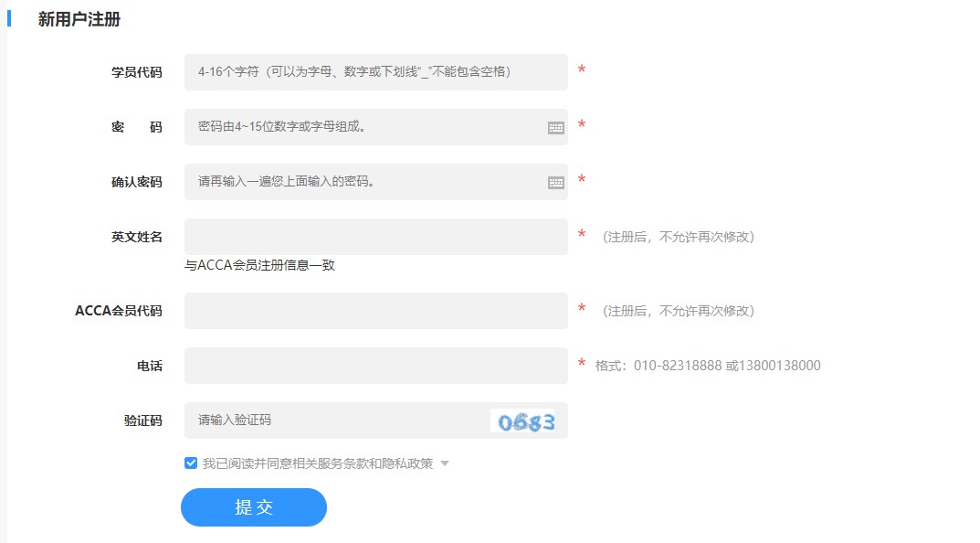
Task: Click the 英文姓名 field label
Action: click(x=137, y=237)
